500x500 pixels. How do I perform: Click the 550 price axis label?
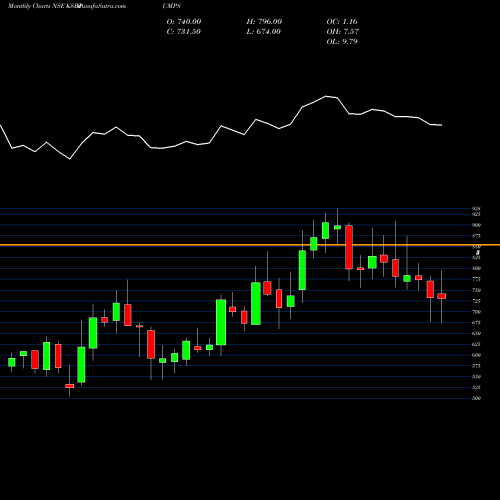click(476, 377)
